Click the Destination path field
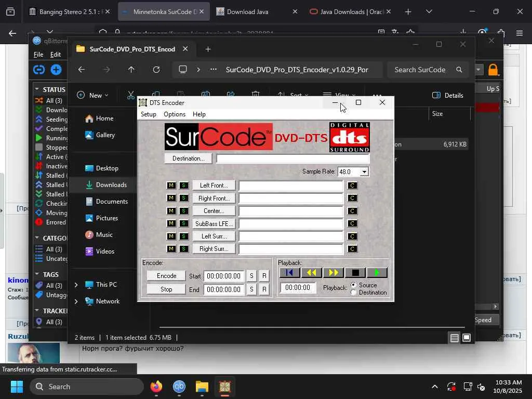532x399 pixels. coord(293,158)
